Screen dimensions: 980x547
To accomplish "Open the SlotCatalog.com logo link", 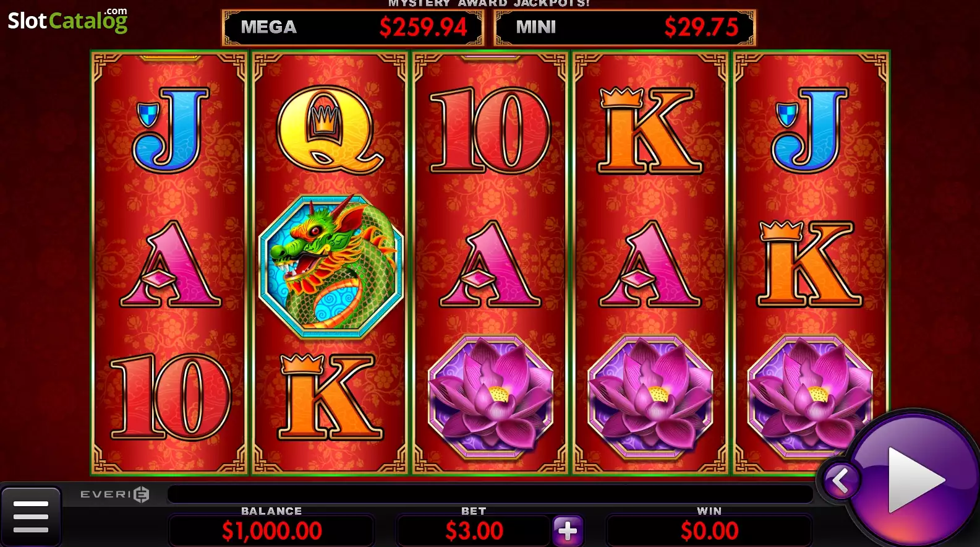I will tap(67, 20).
